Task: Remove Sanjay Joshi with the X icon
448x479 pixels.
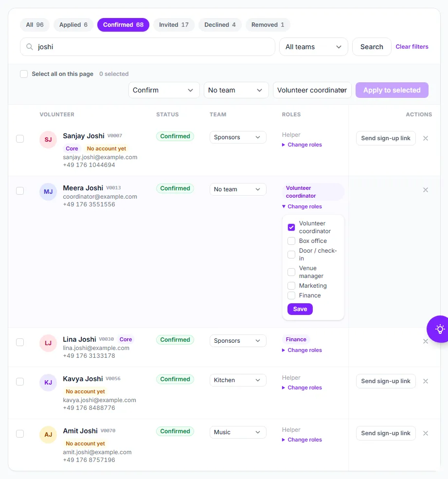Action: pyautogui.click(x=426, y=138)
